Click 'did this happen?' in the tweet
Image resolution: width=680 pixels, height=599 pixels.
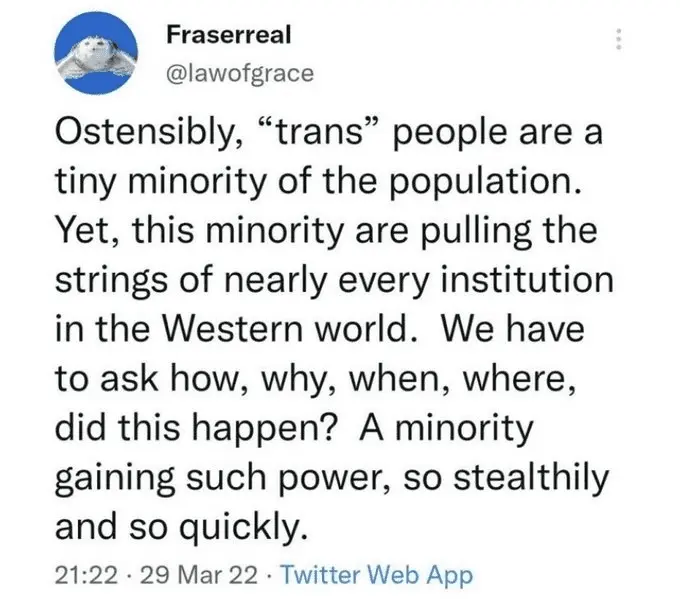coord(196,428)
